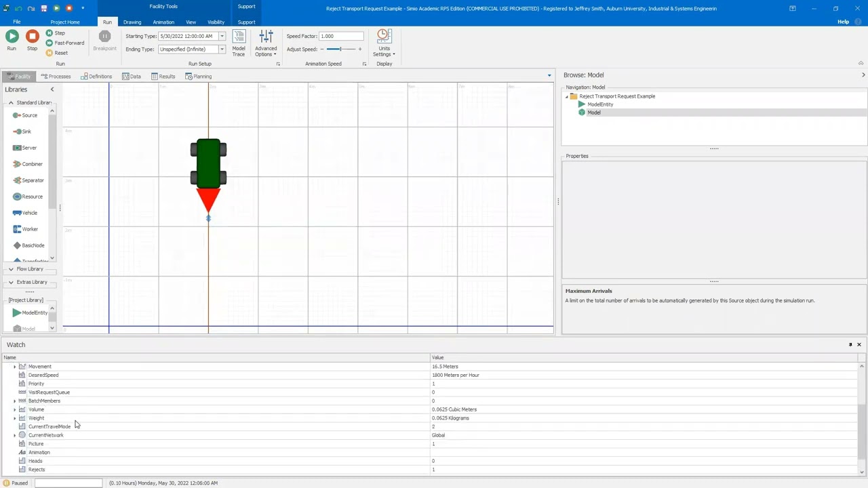The image size is (868, 488).
Task: Expand the Extras Library section
Action: click(x=11, y=282)
